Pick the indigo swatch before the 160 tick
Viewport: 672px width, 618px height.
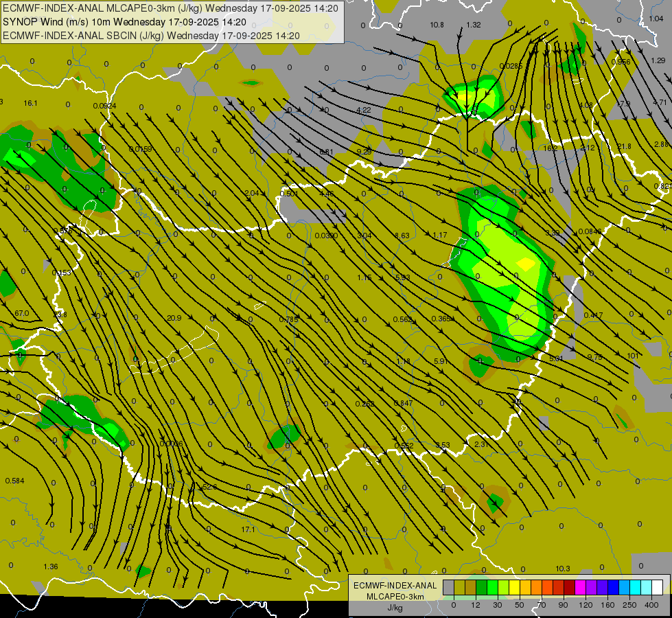(602, 588)
